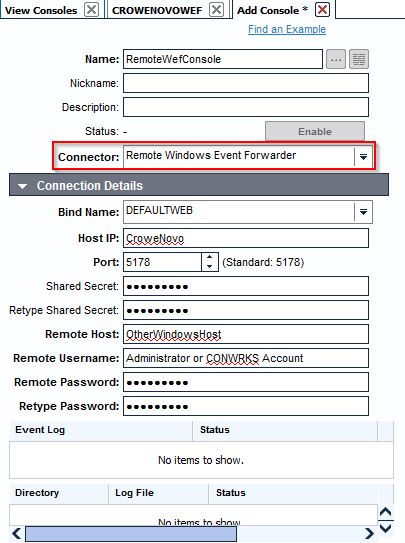The width and height of the screenshot is (405, 543).
Task: Increase Port value with up arrow
Action: click(x=209, y=258)
